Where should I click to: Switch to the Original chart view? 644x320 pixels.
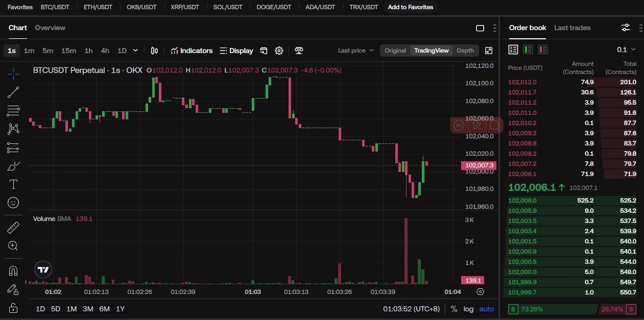pyautogui.click(x=395, y=51)
